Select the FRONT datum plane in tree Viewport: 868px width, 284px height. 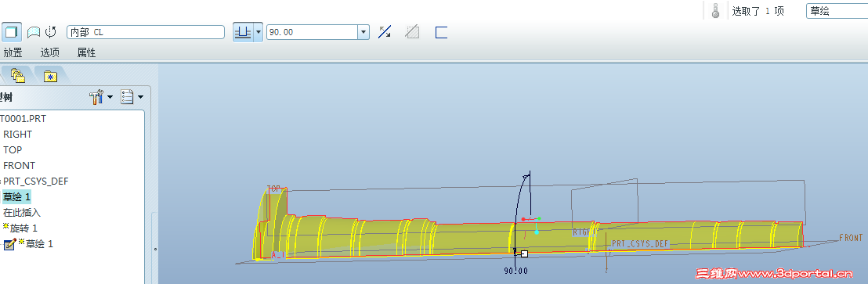pos(19,165)
